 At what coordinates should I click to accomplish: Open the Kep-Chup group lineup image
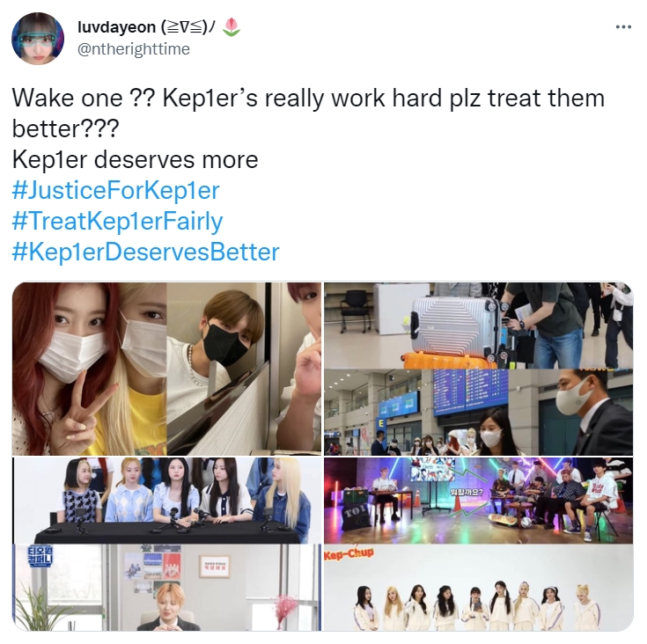coord(478,588)
